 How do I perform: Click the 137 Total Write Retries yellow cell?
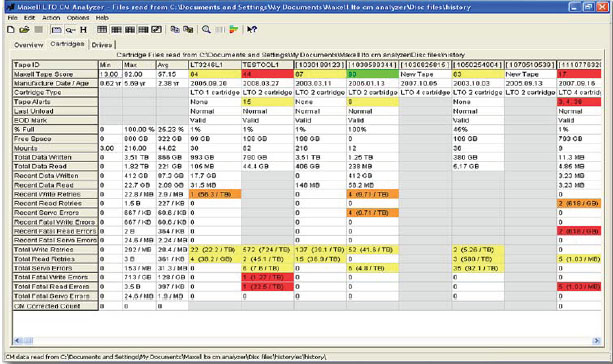320,249
